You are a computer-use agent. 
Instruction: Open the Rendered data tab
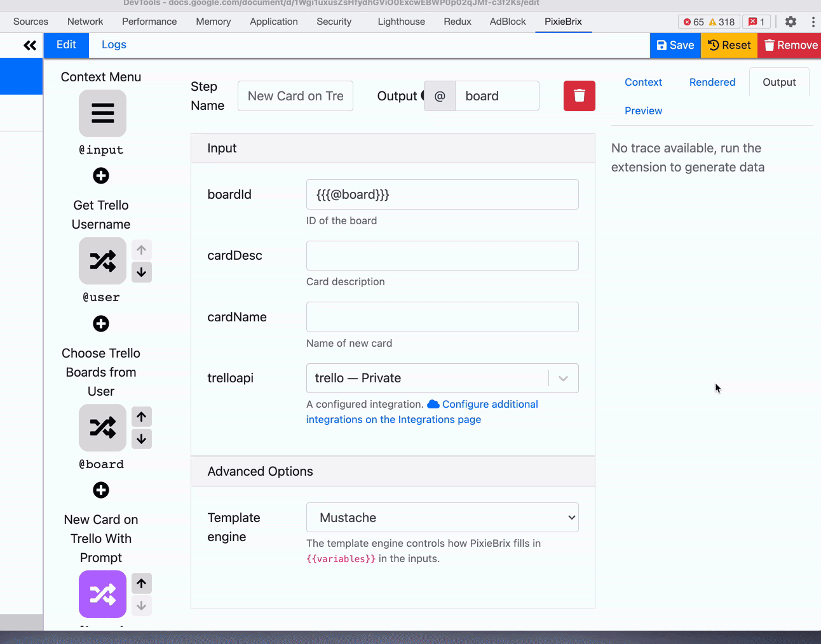tap(712, 82)
